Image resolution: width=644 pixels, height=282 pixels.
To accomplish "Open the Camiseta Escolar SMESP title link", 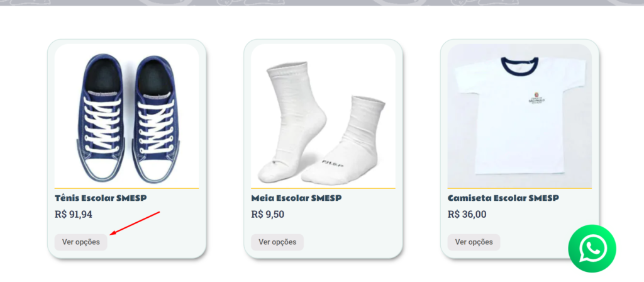I will coord(503,198).
